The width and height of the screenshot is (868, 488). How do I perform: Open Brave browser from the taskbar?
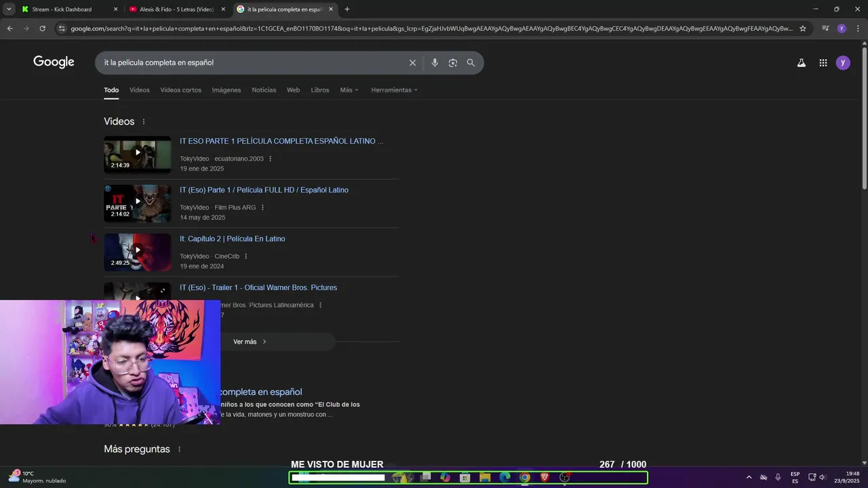pos(544,478)
